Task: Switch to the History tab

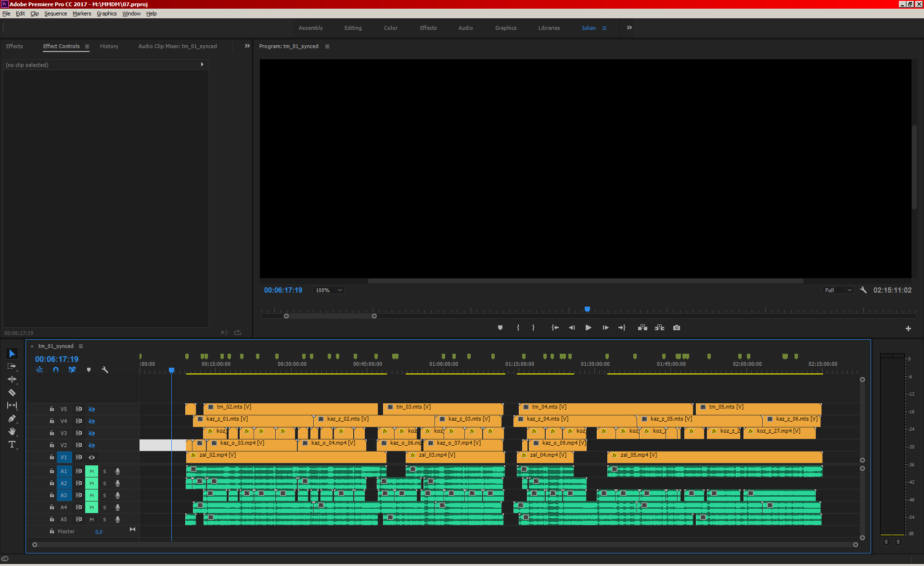Action: [x=109, y=46]
